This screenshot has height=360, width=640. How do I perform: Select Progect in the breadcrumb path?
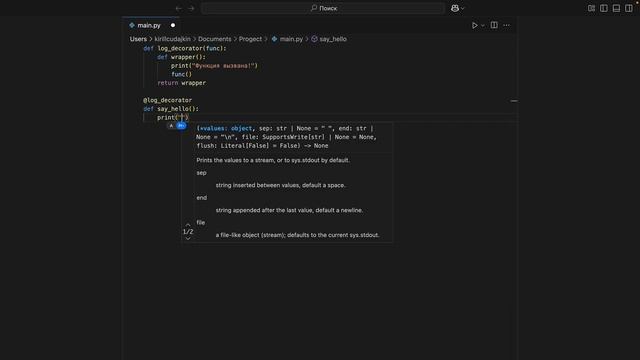(x=250, y=39)
